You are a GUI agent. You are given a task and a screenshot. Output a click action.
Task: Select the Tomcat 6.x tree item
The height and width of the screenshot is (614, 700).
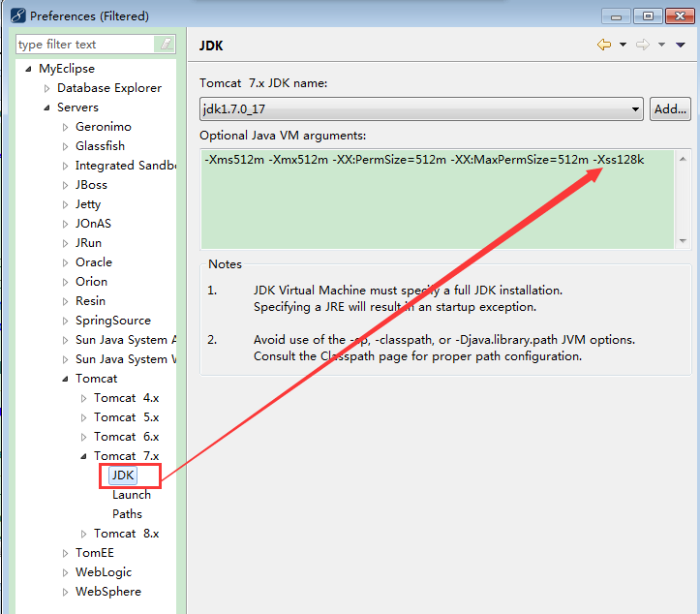pyautogui.click(x=126, y=437)
